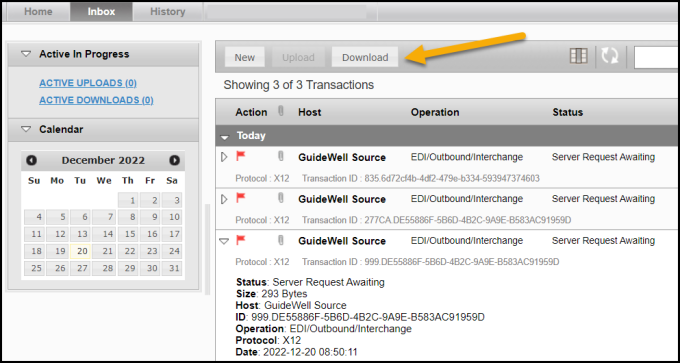
Task: Click Transaction ID 835.6d72cf4b-4df2-479e-b334-593947374603 text
Action: click(x=421, y=179)
